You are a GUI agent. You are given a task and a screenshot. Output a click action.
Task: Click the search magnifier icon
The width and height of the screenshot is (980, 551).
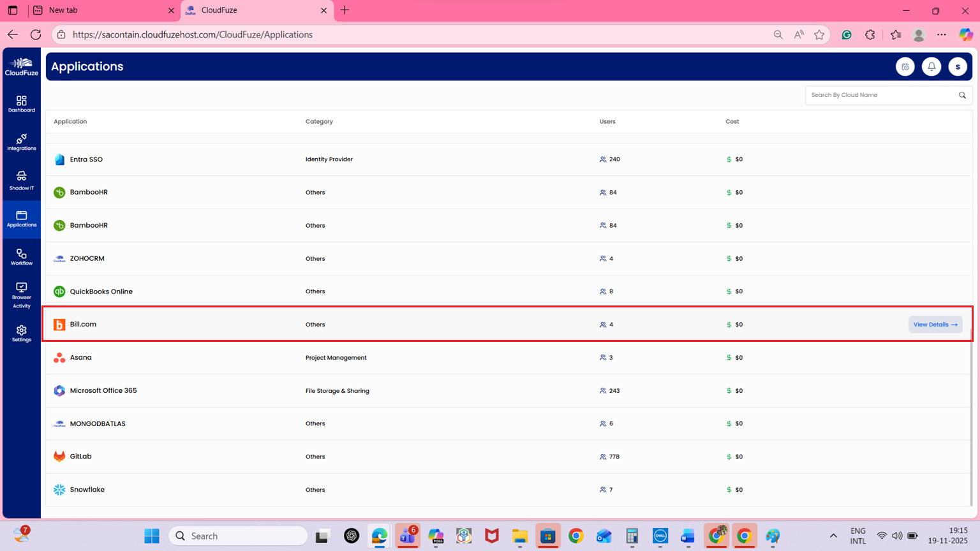962,95
